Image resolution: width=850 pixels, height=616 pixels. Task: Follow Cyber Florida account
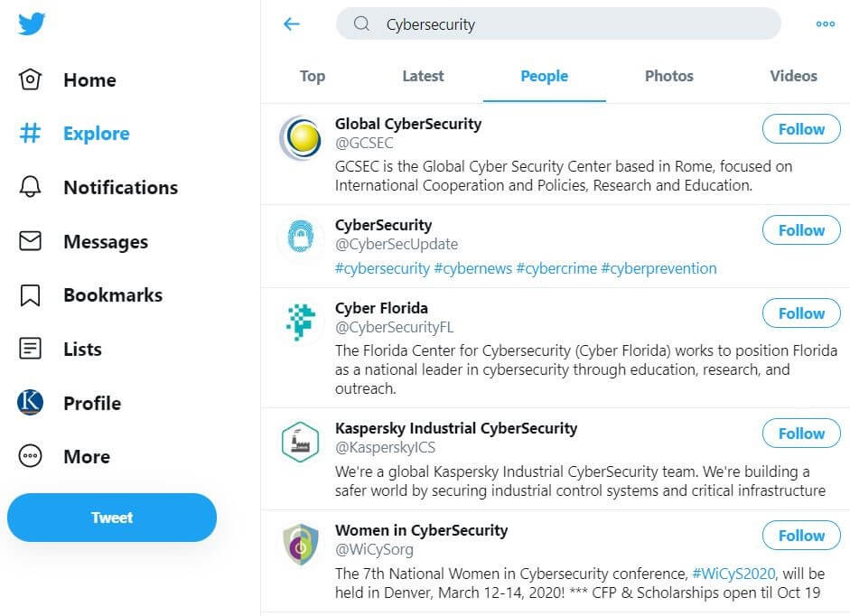pos(801,313)
